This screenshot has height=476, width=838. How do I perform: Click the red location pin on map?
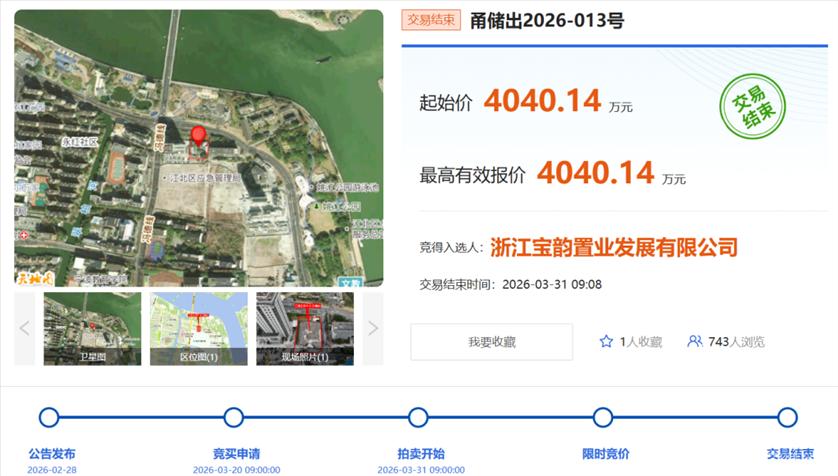tap(198, 139)
